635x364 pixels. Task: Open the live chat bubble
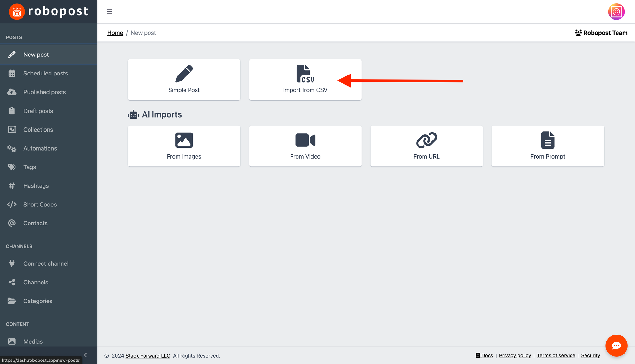pyautogui.click(x=616, y=346)
